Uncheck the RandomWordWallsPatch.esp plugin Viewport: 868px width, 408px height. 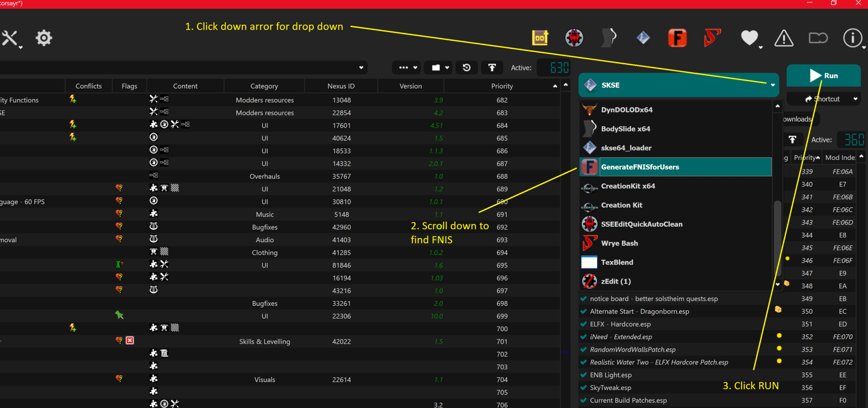coord(584,349)
